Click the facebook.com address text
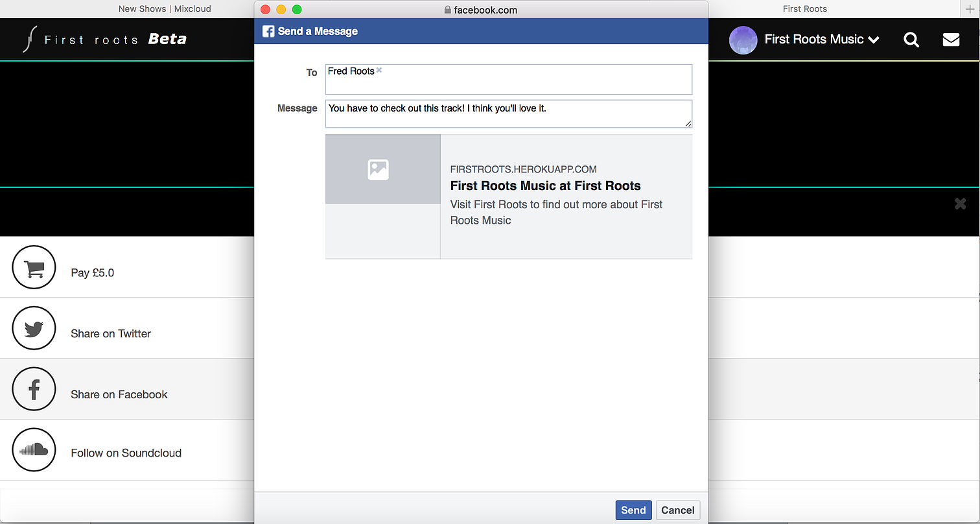This screenshot has width=980, height=524. pyautogui.click(x=485, y=10)
